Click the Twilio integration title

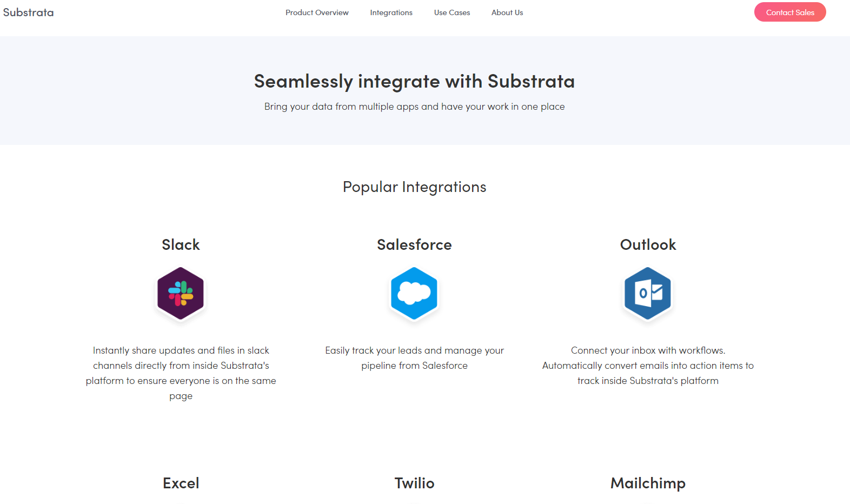tap(414, 483)
